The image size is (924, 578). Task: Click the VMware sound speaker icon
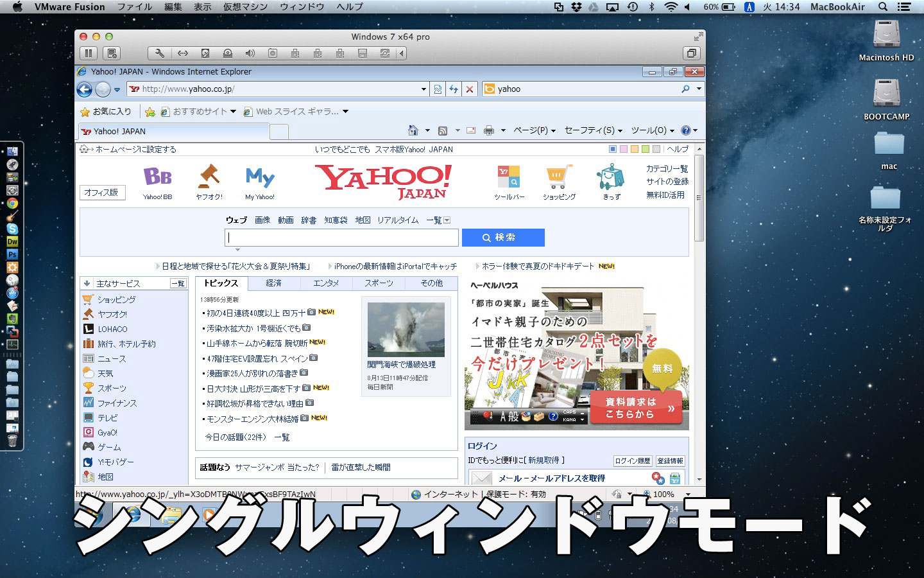point(250,53)
